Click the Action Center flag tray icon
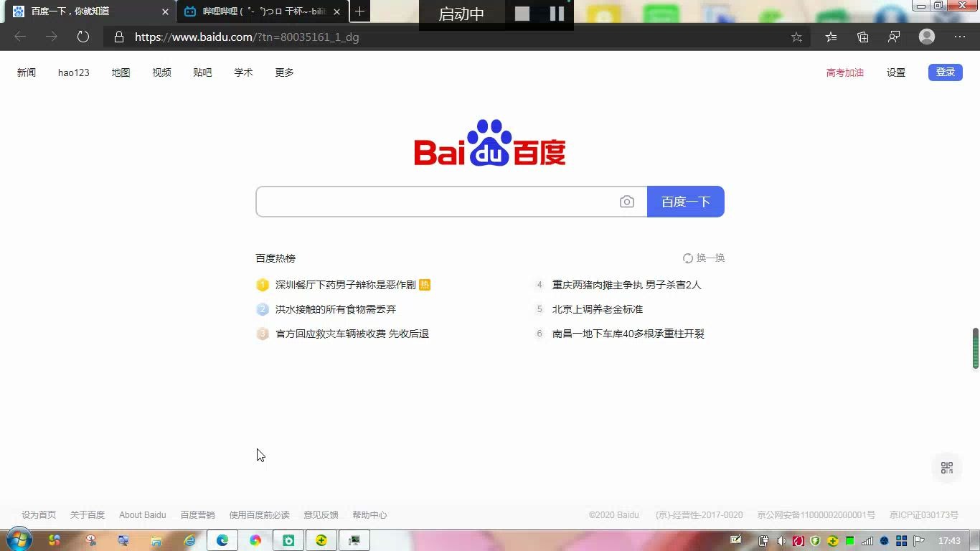Image resolution: width=980 pixels, height=551 pixels. (918, 541)
